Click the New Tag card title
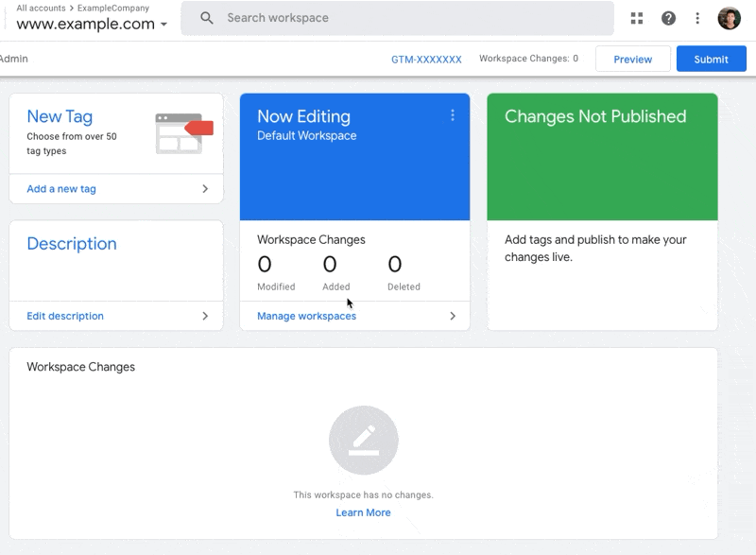 60,116
